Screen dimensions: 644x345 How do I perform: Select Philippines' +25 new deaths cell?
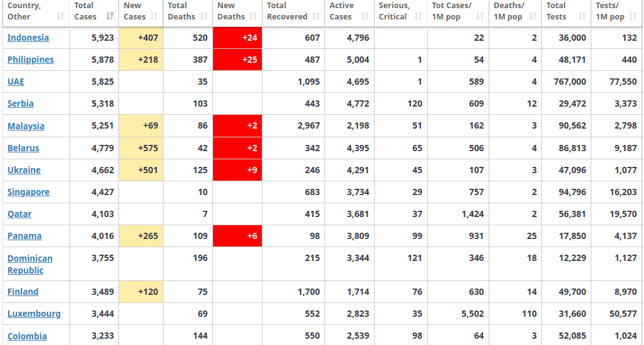click(237, 60)
